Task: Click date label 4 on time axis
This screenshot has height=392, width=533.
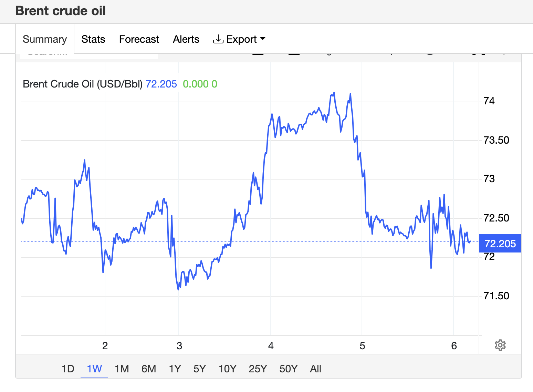Action: pyautogui.click(x=271, y=346)
